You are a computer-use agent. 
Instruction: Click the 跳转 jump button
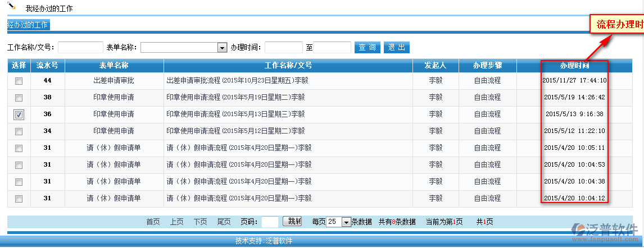(x=292, y=221)
